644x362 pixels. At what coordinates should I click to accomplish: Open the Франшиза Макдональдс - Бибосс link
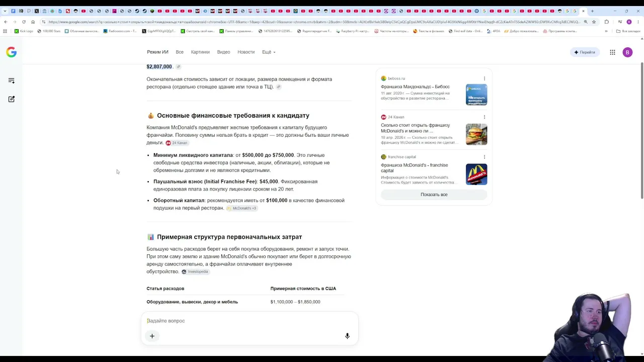(x=415, y=87)
